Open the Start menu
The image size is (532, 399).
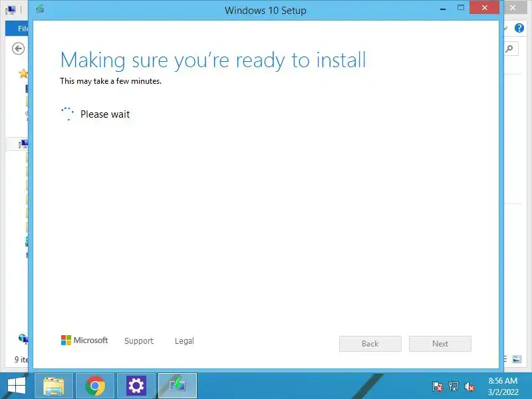click(16, 386)
